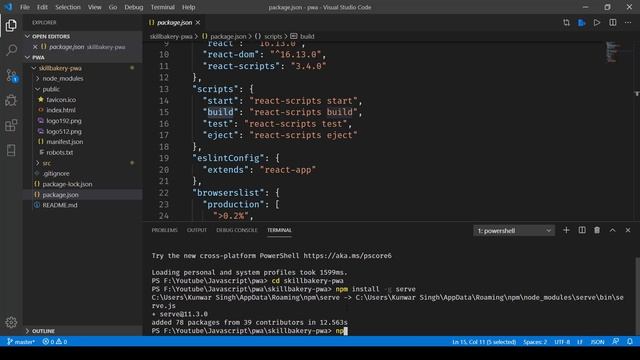Open the editor More Actions ellipsis
640x360 pixels.
628,22
